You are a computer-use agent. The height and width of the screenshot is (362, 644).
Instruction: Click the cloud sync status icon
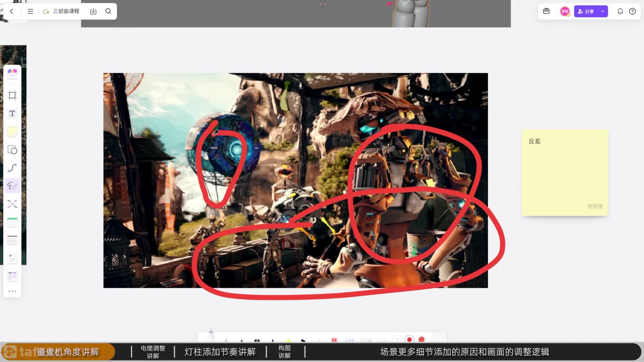point(46,11)
